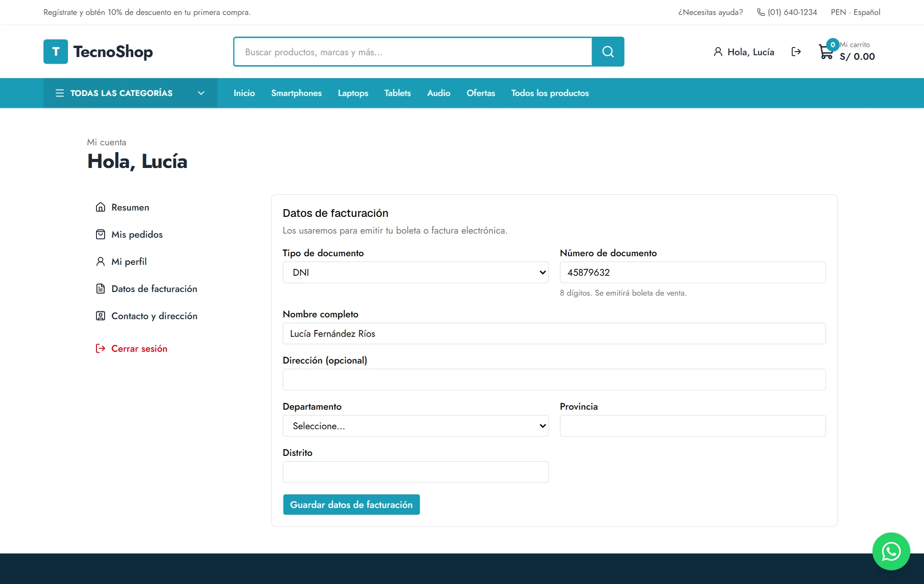This screenshot has height=584, width=924.
Task: Open the Departamento dropdown
Action: (415, 426)
